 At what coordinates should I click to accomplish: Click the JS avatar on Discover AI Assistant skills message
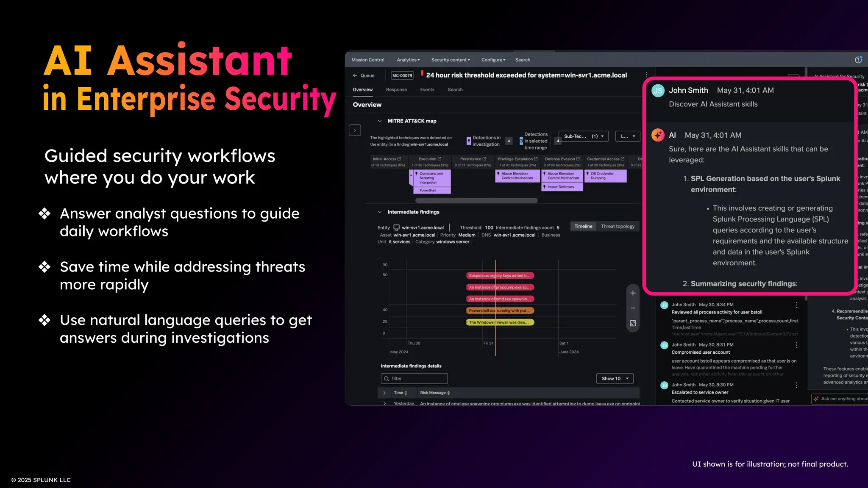pos(658,91)
